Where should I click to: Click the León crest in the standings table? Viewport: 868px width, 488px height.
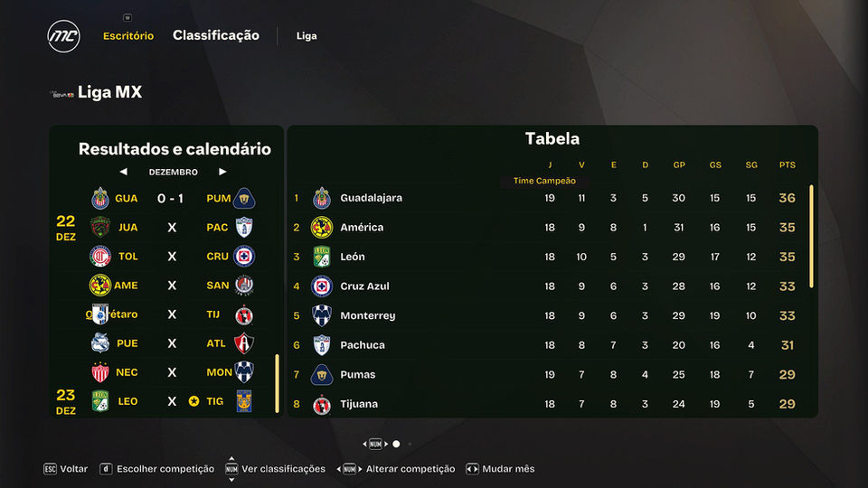tap(322, 257)
